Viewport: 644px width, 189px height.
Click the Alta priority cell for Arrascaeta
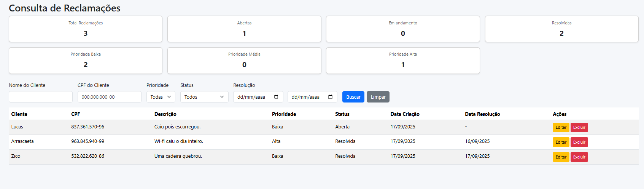coord(276,141)
